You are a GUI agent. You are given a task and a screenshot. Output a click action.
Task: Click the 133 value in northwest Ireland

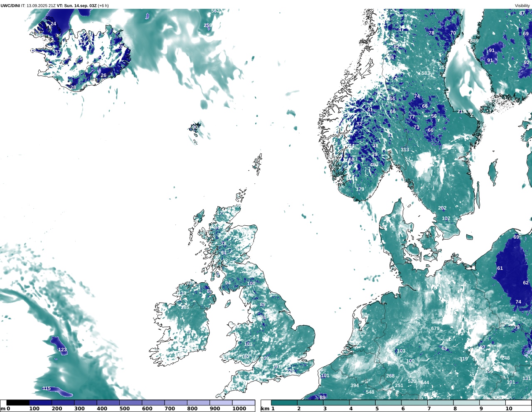(x=182, y=293)
